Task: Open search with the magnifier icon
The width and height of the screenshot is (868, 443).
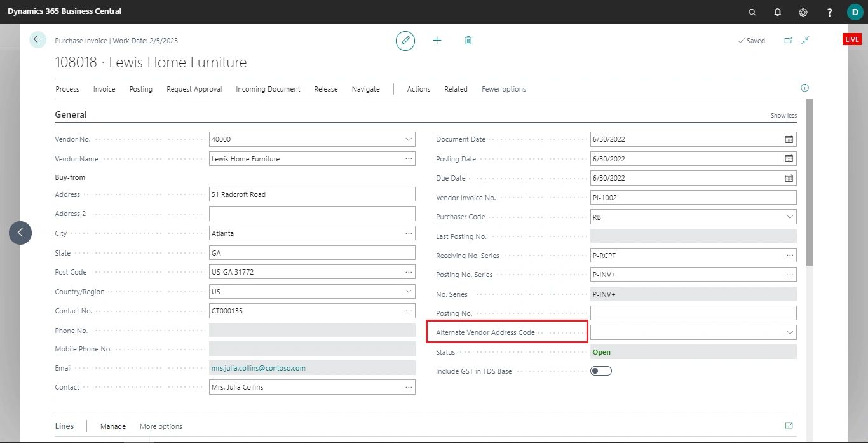Action: click(752, 12)
